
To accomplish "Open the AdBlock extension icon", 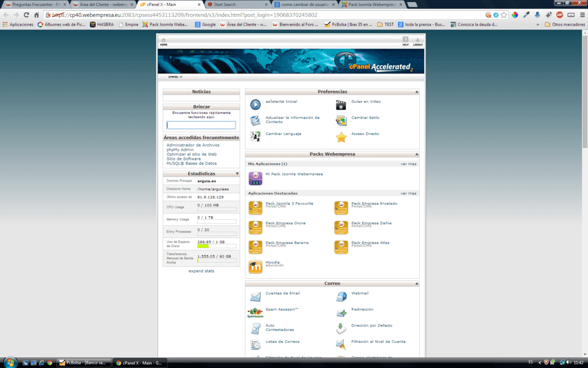I will (x=560, y=15).
